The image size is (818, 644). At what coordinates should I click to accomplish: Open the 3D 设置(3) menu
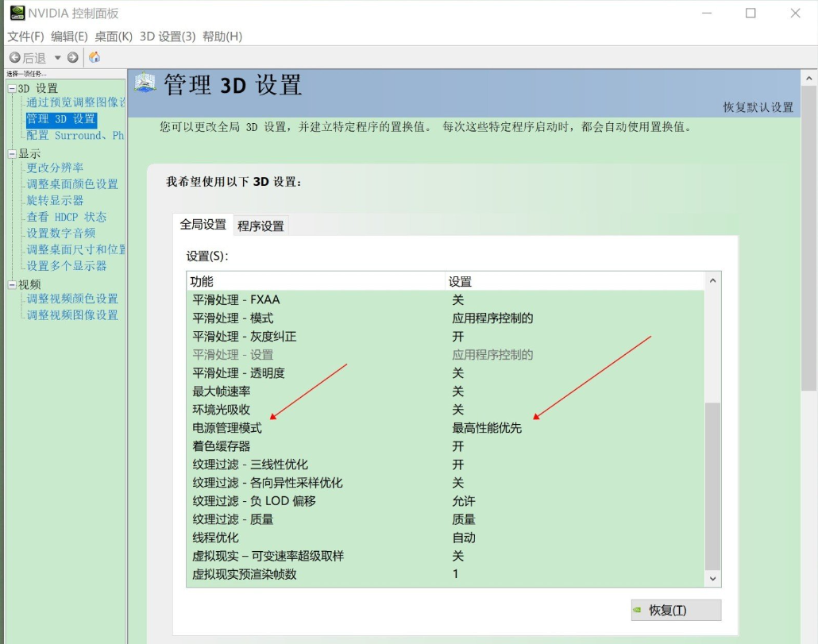(x=168, y=37)
